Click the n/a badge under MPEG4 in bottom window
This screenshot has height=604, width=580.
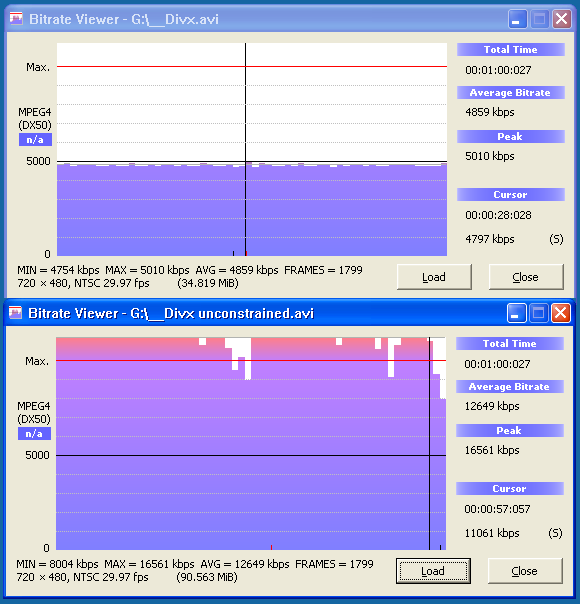(x=34, y=434)
